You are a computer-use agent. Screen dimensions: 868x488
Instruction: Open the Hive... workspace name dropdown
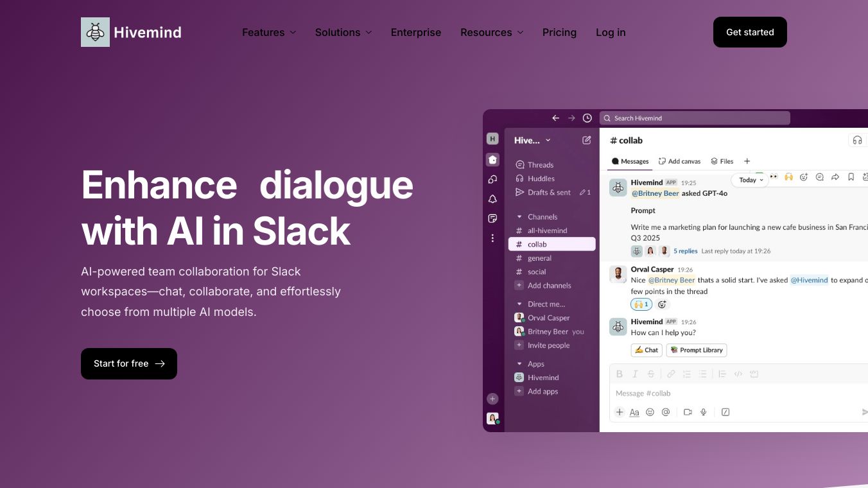(533, 140)
